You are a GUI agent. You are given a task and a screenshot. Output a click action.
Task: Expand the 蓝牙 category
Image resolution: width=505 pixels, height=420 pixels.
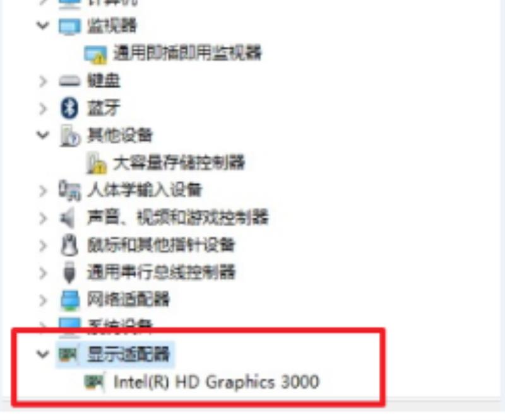coord(43,108)
